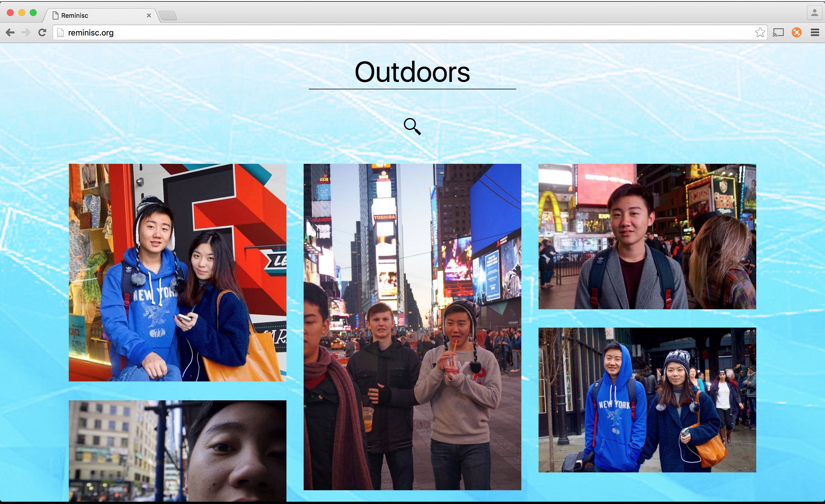Screen dimensions: 825x504
Task: Click the Outdoors heading
Action: [x=412, y=72]
